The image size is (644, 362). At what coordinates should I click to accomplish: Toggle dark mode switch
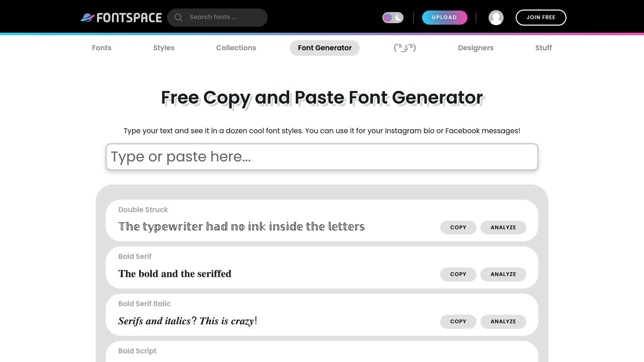tap(393, 18)
